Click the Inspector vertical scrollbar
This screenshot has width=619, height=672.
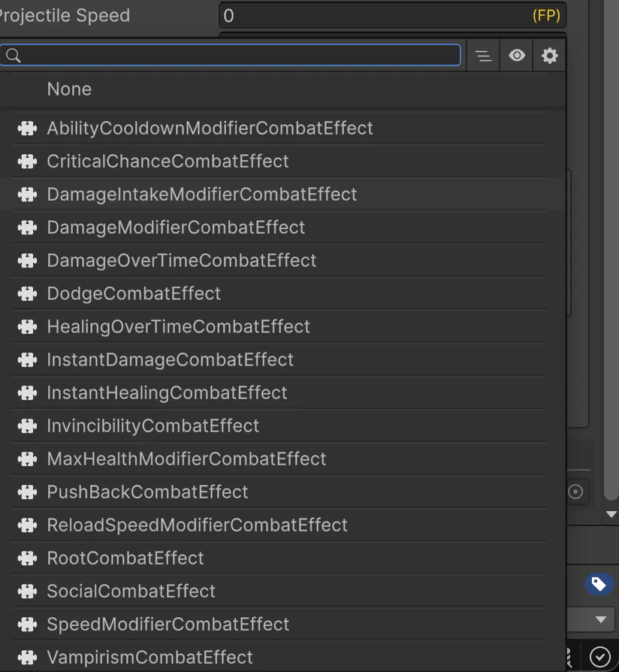tap(611, 250)
